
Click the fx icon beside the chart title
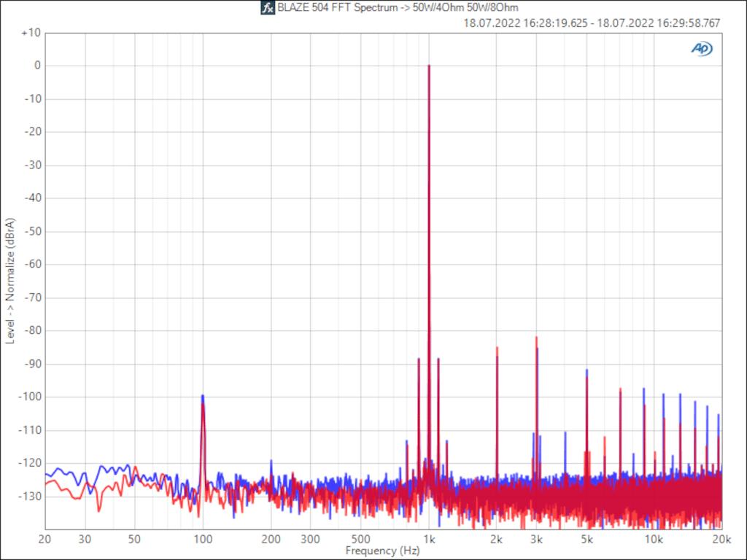[268, 8]
